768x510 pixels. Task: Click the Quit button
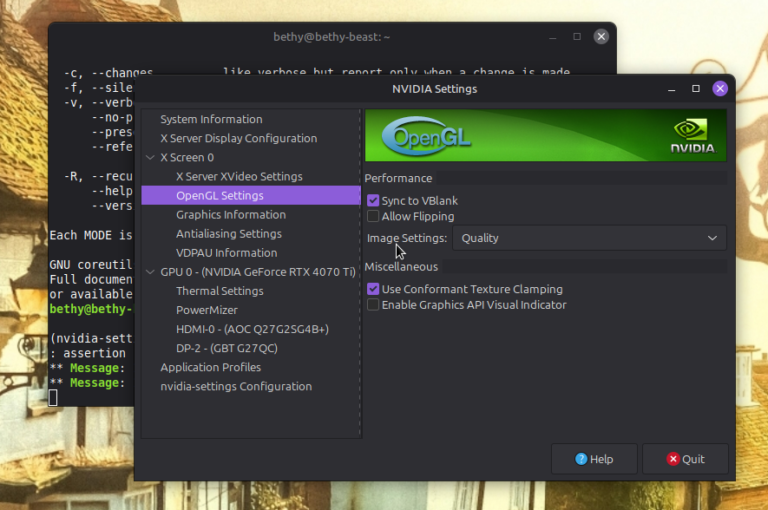[x=685, y=459]
